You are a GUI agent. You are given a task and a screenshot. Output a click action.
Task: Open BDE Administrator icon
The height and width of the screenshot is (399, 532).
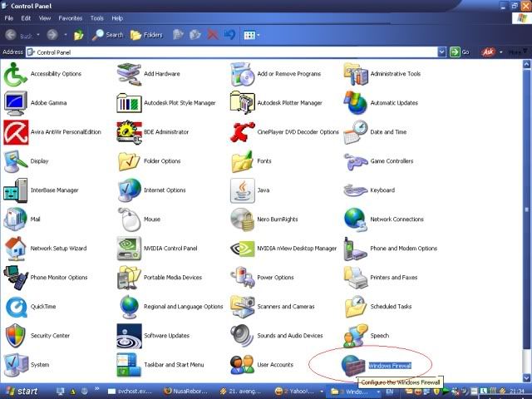click(x=129, y=132)
